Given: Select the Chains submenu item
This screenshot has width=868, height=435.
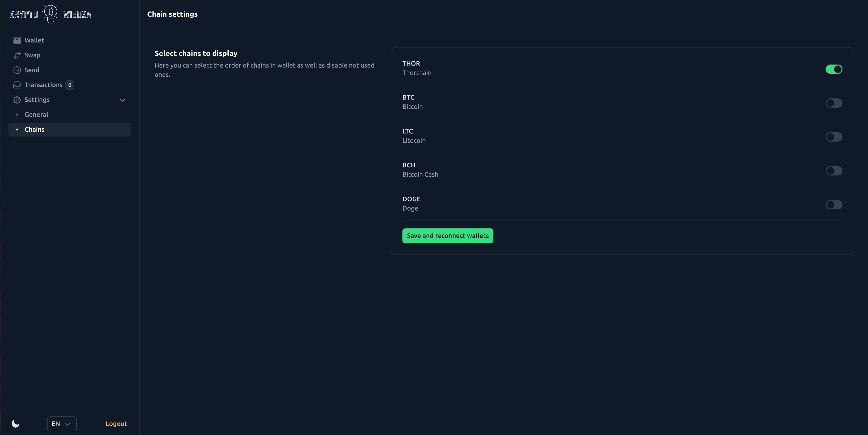Looking at the screenshot, I should point(34,129).
